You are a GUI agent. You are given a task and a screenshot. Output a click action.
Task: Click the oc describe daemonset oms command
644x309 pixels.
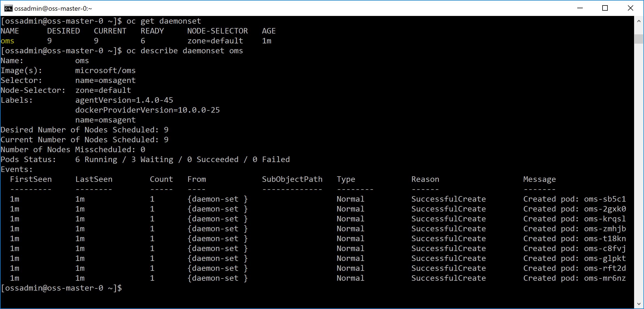(x=185, y=51)
